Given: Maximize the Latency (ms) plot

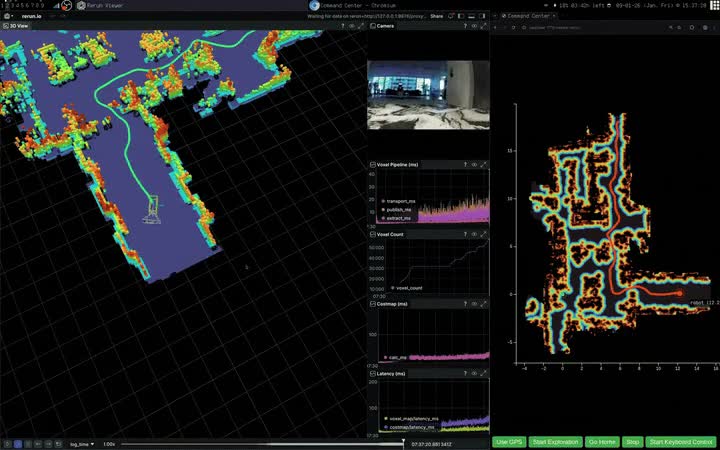Looking at the screenshot, I should point(483,374).
